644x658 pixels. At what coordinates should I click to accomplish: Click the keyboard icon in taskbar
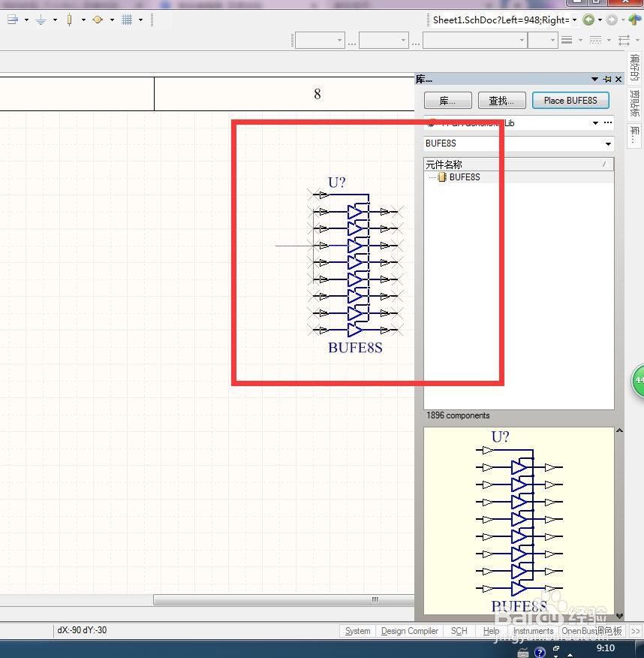click(523, 653)
